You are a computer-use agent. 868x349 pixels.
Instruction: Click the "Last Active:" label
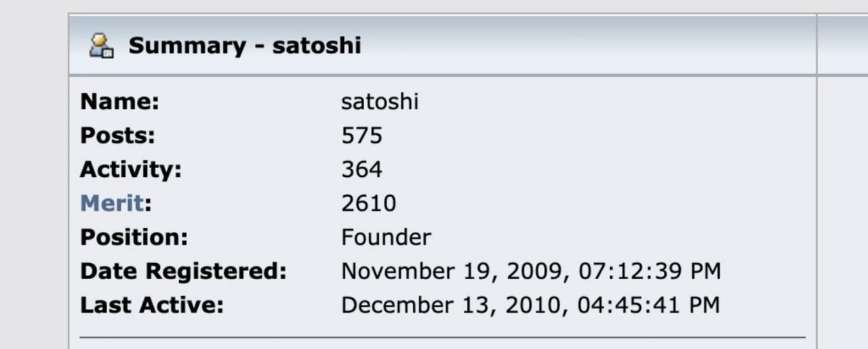coord(152,305)
